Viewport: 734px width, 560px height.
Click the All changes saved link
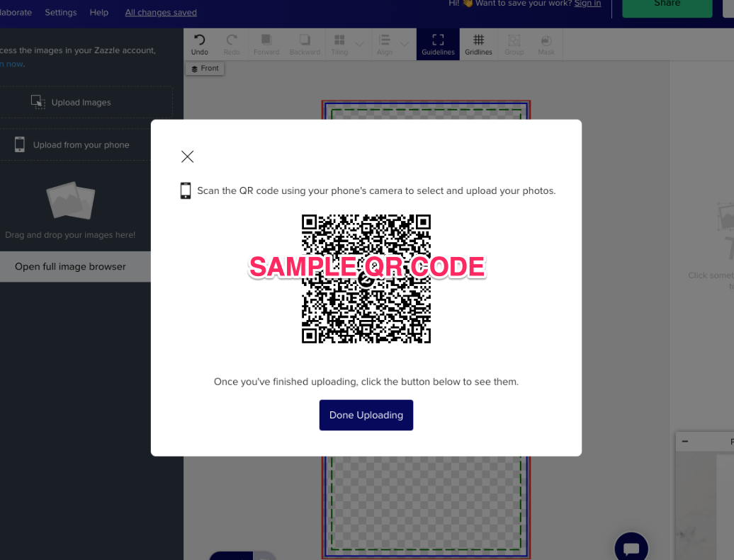(161, 13)
